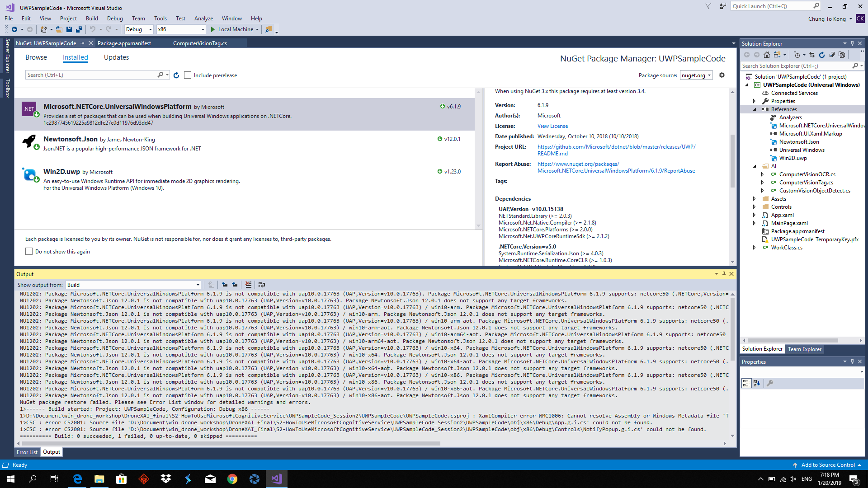Refresh the installed NuGet packages list

[176, 75]
